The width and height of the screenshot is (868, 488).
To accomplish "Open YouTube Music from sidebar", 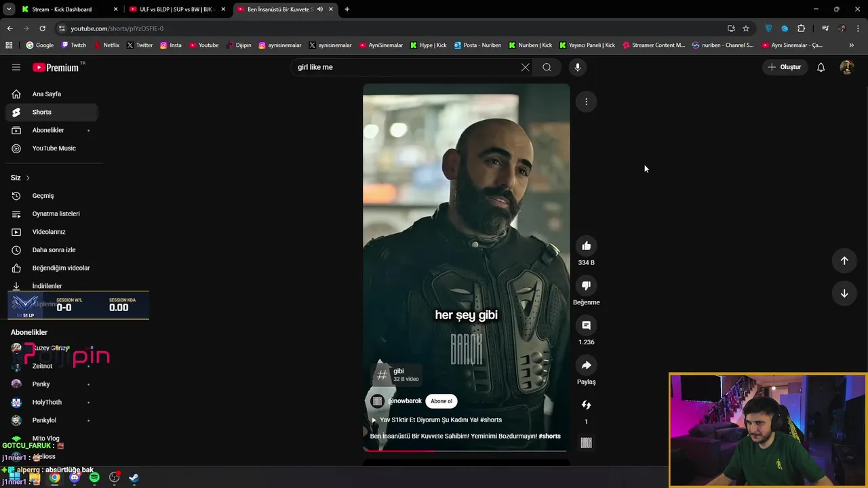I will coord(52,148).
